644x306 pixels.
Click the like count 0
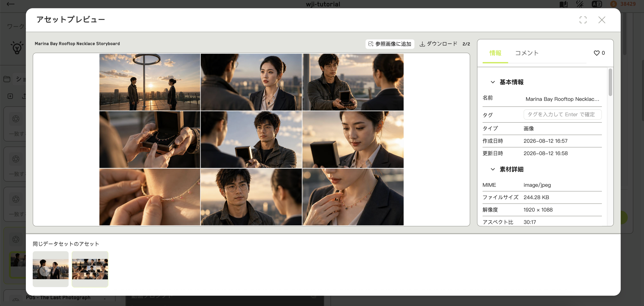(x=603, y=53)
